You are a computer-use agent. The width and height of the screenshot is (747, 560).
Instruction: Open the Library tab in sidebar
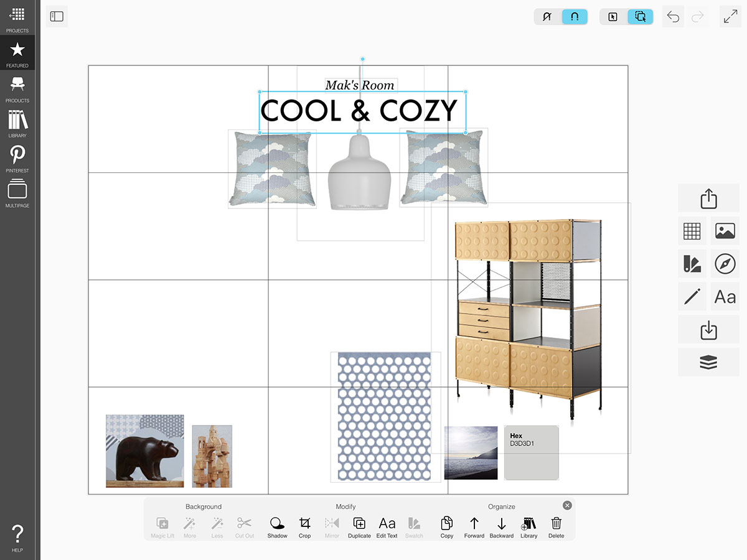(x=17, y=123)
